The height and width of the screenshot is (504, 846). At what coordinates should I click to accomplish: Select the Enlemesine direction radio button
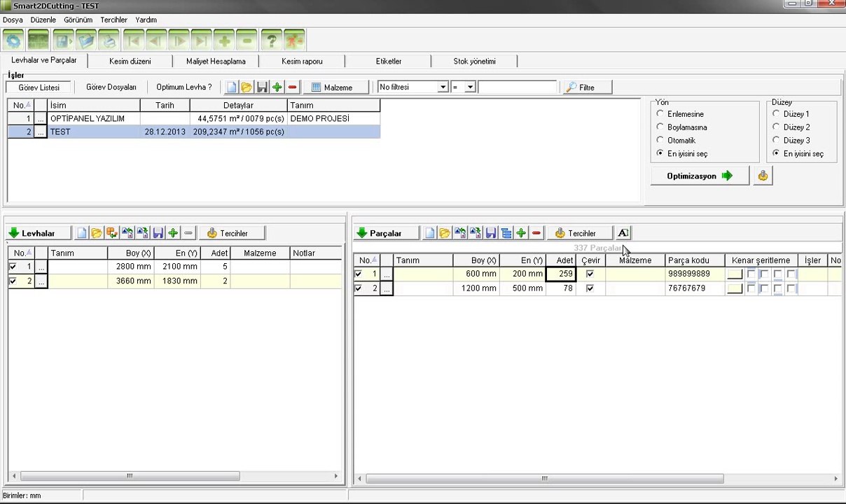pos(660,113)
